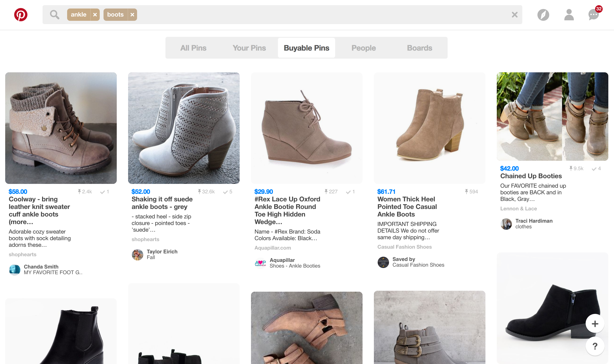Open Casual Fashion Shoes round avatar
This screenshot has height=364, width=614.
point(383,262)
